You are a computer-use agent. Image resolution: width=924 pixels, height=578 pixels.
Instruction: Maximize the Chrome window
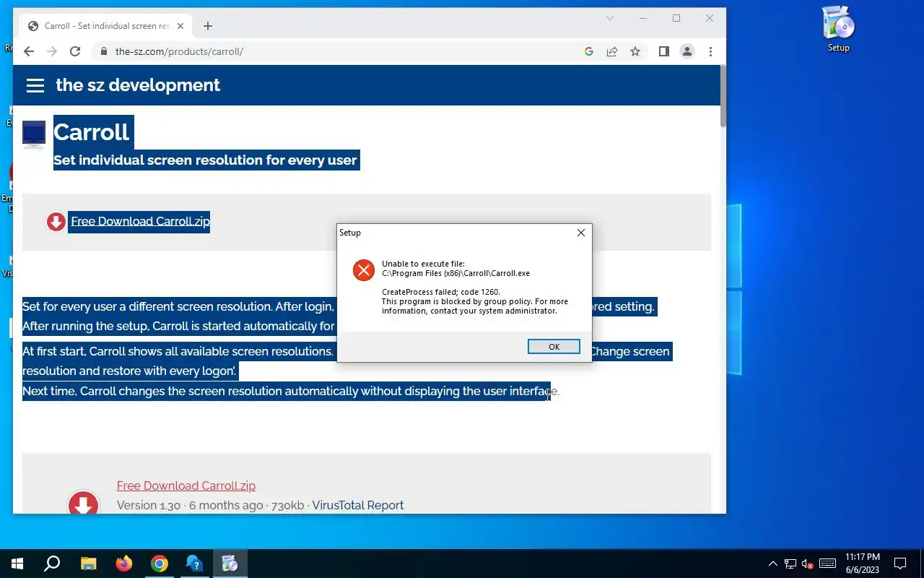(x=676, y=18)
